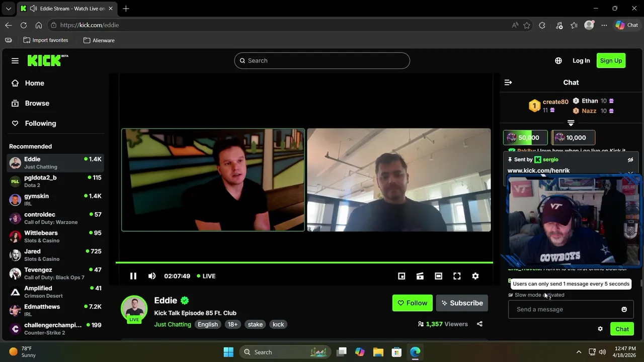Open controldec recommended channel

(55, 218)
